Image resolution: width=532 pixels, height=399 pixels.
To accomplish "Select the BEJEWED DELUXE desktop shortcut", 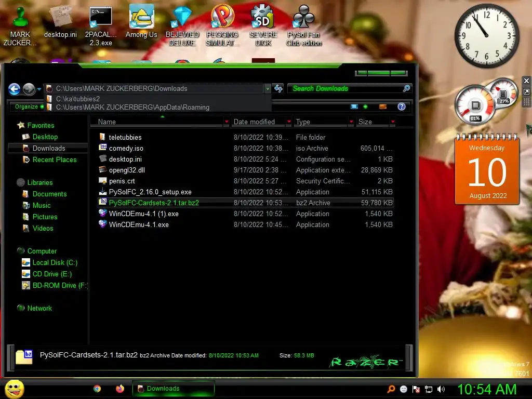I will click(182, 26).
